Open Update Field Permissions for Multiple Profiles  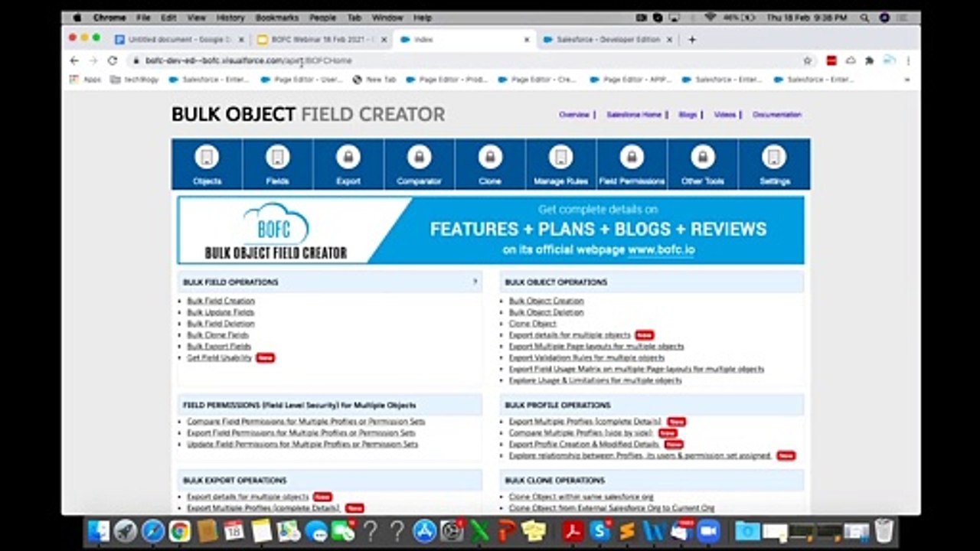[302, 444]
